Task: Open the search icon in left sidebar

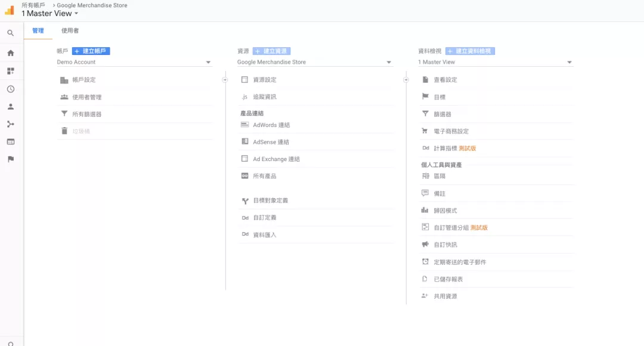Action: 11,33
